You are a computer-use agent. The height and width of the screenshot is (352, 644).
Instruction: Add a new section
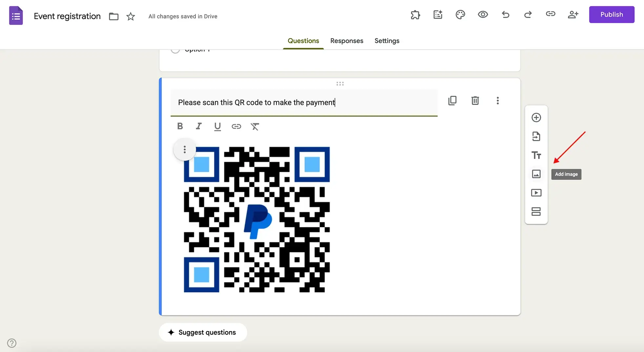click(536, 212)
